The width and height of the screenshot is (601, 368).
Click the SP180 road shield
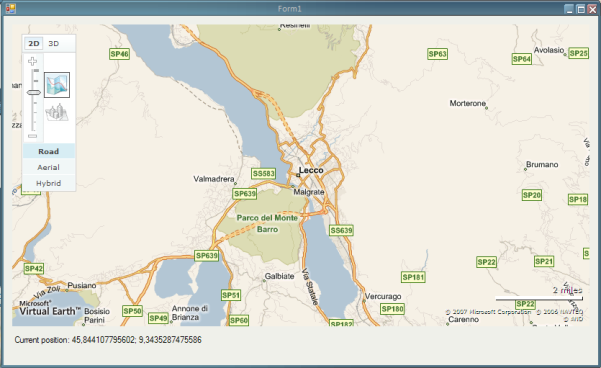(392, 309)
